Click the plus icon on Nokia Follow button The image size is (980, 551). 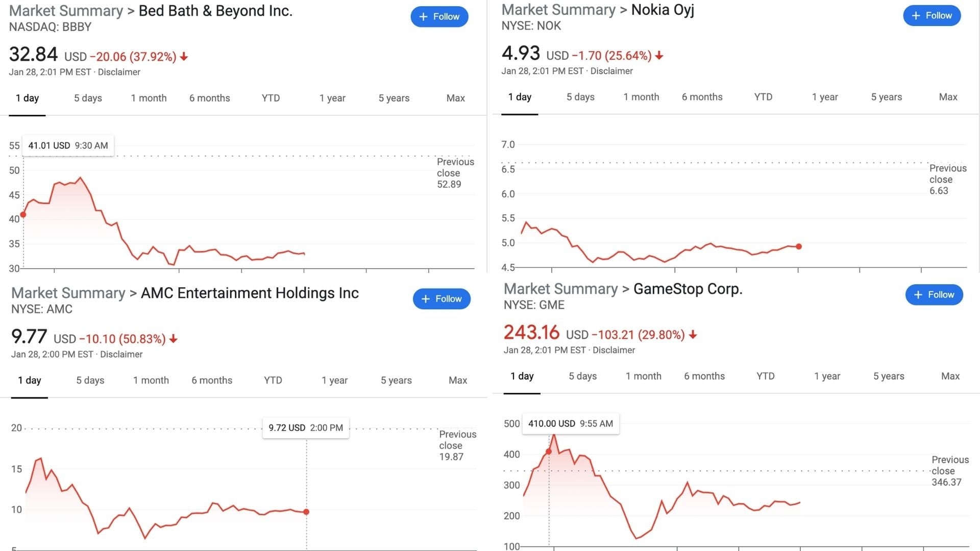click(915, 15)
